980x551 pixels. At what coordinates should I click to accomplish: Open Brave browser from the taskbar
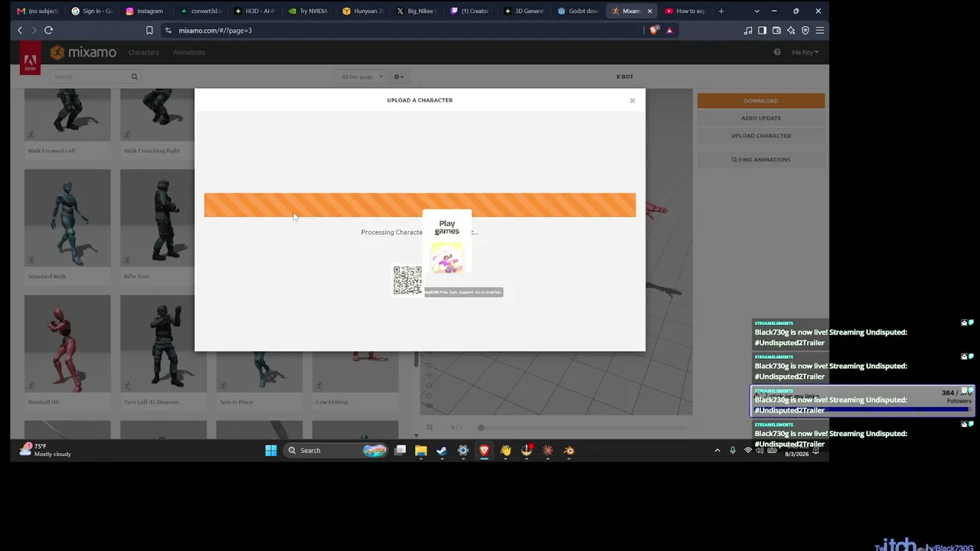tap(484, 451)
